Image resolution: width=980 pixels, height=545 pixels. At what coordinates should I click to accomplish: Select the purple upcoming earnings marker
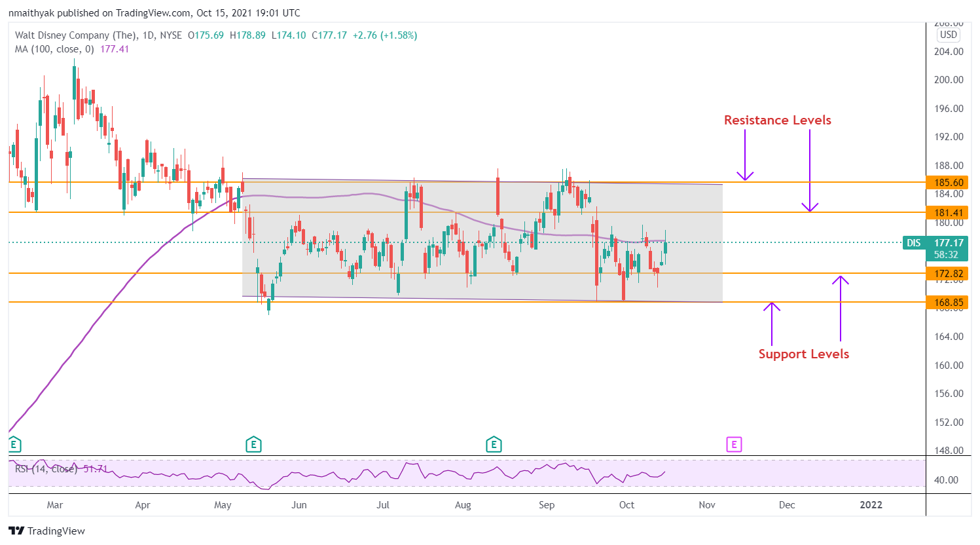tap(734, 445)
